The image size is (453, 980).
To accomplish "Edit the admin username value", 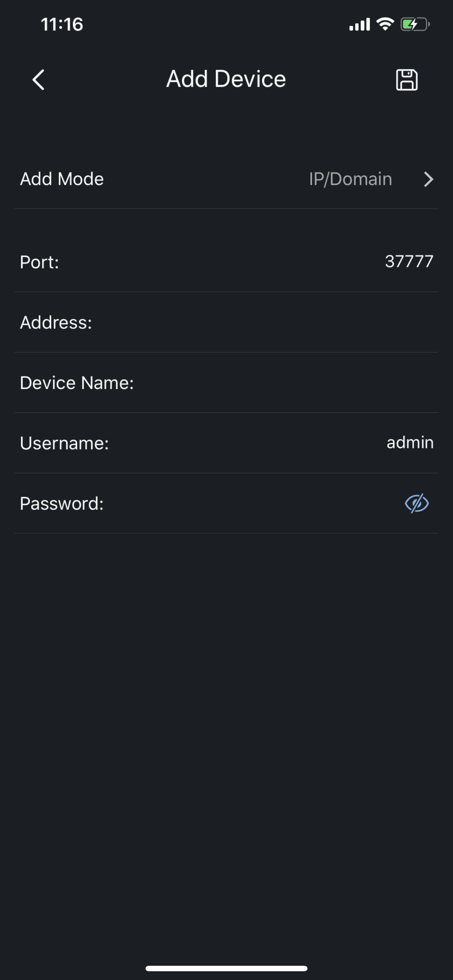I will 410,442.
